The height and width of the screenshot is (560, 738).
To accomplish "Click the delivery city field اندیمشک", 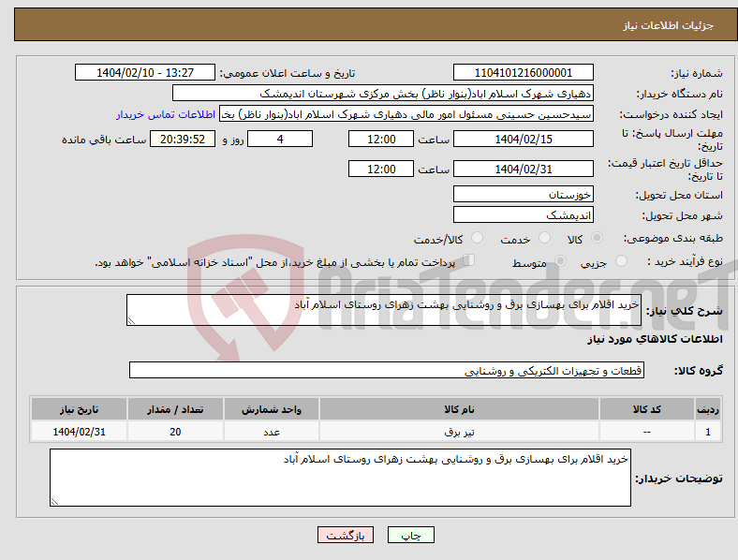I will 523,215.
